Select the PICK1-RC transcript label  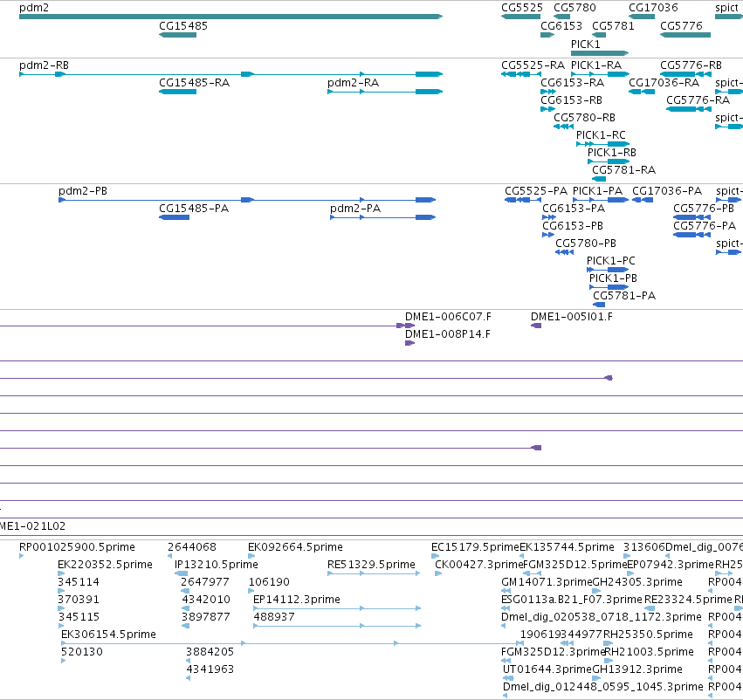click(601, 135)
